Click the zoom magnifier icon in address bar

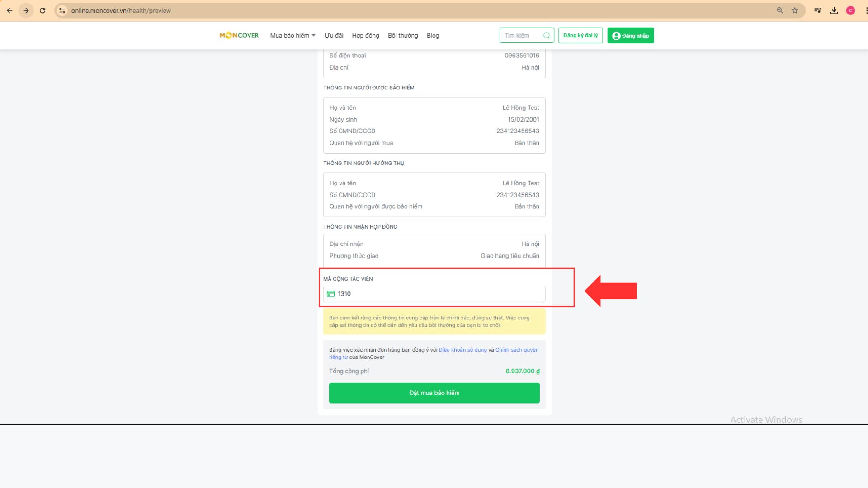point(780,10)
